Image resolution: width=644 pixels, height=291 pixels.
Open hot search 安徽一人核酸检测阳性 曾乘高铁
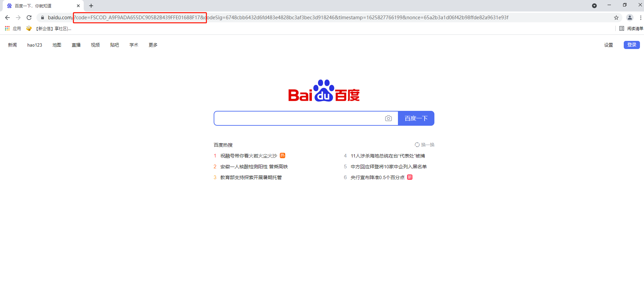(x=254, y=167)
